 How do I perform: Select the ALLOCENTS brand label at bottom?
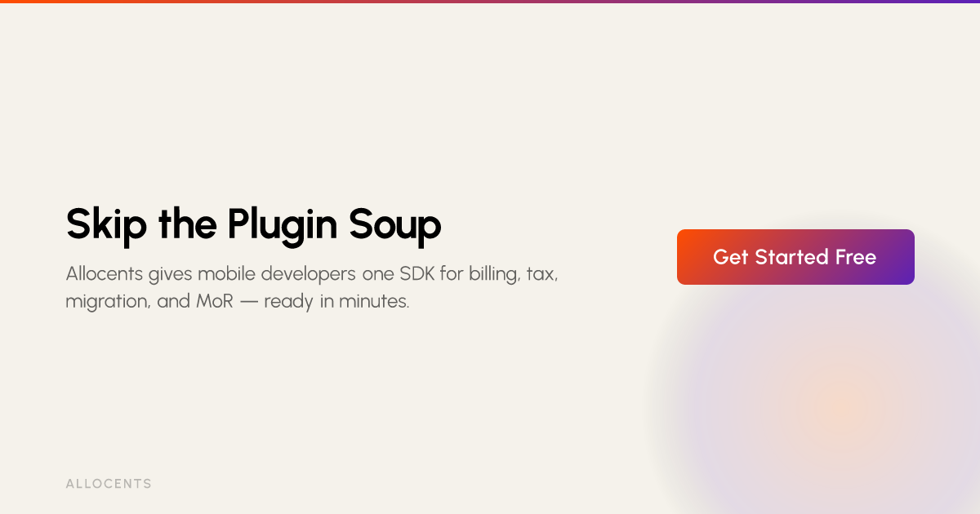109,484
